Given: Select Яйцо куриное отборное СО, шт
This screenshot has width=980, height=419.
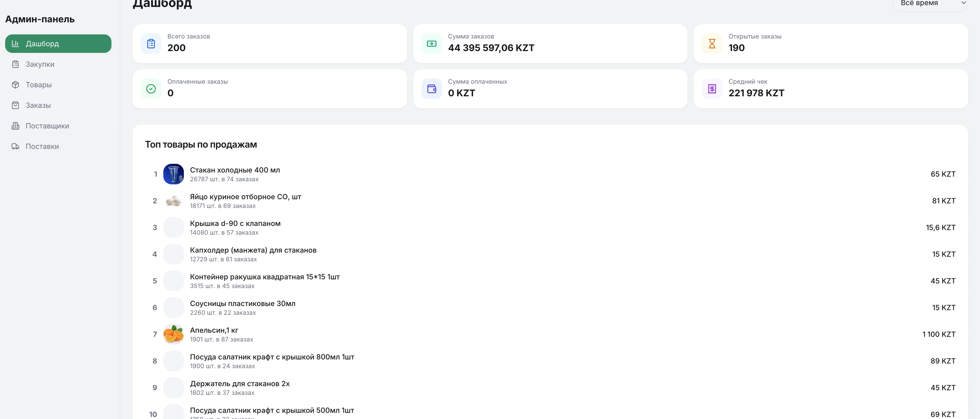Looking at the screenshot, I should point(245,197).
